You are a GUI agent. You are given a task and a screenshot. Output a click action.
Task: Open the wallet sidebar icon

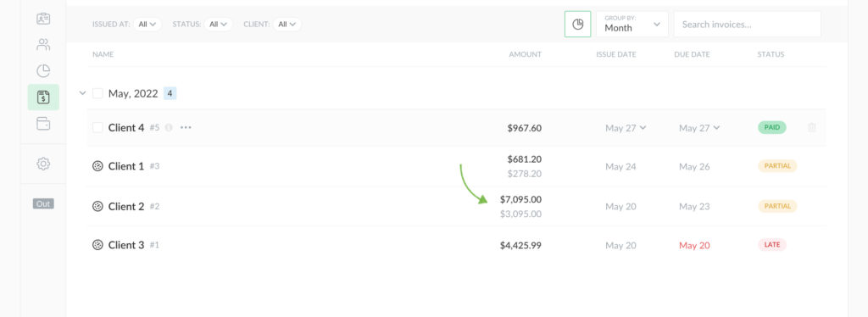pyautogui.click(x=43, y=124)
